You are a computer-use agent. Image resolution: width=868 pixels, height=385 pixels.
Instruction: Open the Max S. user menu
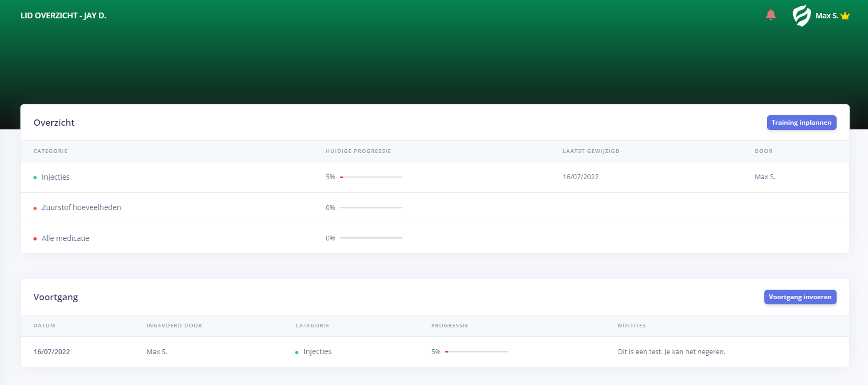(x=827, y=16)
